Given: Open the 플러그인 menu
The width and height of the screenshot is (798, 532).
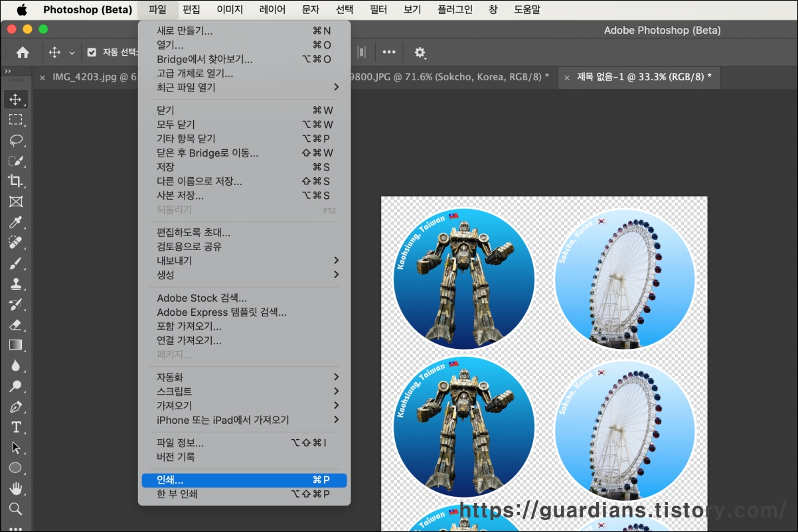Looking at the screenshot, I should [455, 10].
